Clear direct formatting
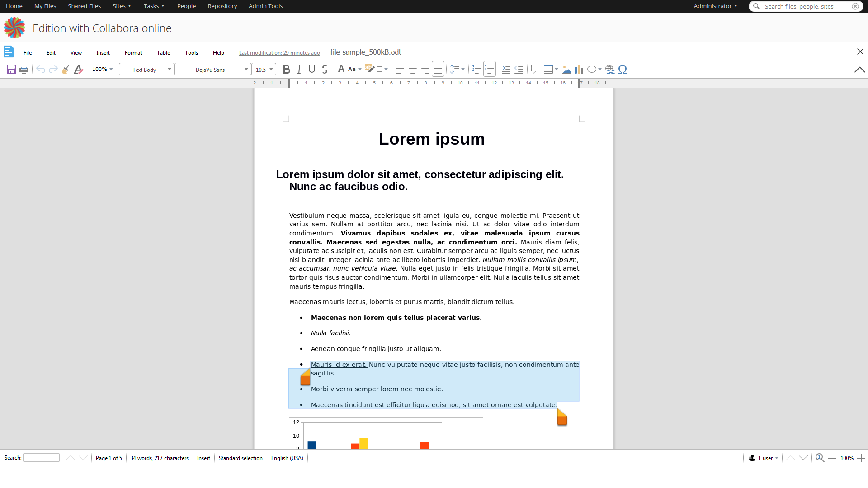This screenshot has width=868, height=488. click(x=79, y=69)
